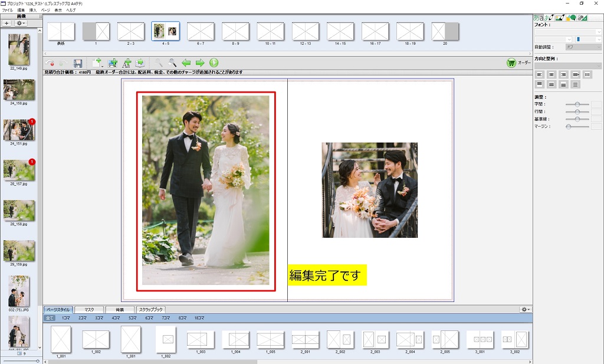This screenshot has height=364, width=604.
Task: Open the font size dropdown
Action: (553, 40)
